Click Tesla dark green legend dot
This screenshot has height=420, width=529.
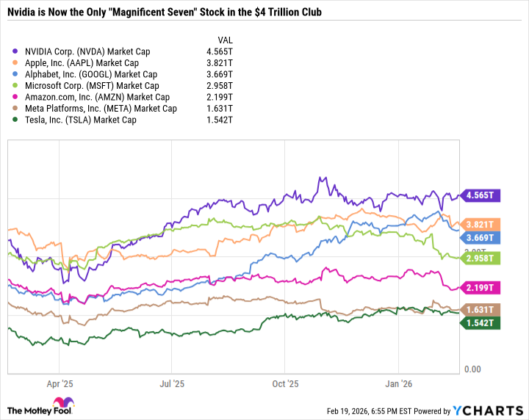coord(15,120)
